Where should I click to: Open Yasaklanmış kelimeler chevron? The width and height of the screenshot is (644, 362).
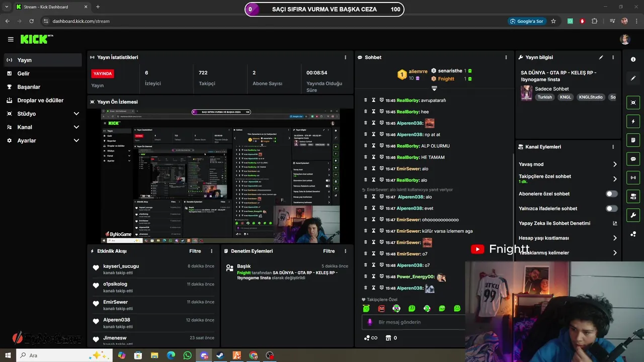[615, 252]
